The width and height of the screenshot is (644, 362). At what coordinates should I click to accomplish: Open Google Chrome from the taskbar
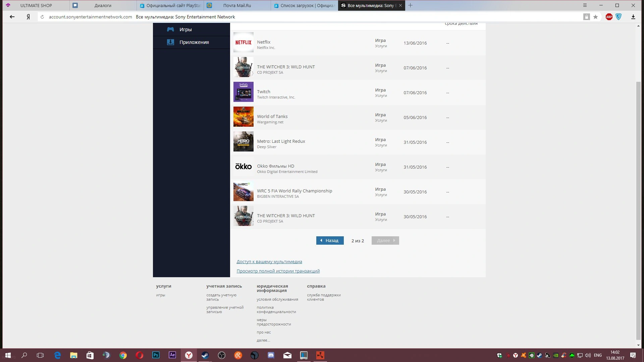(x=123, y=355)
